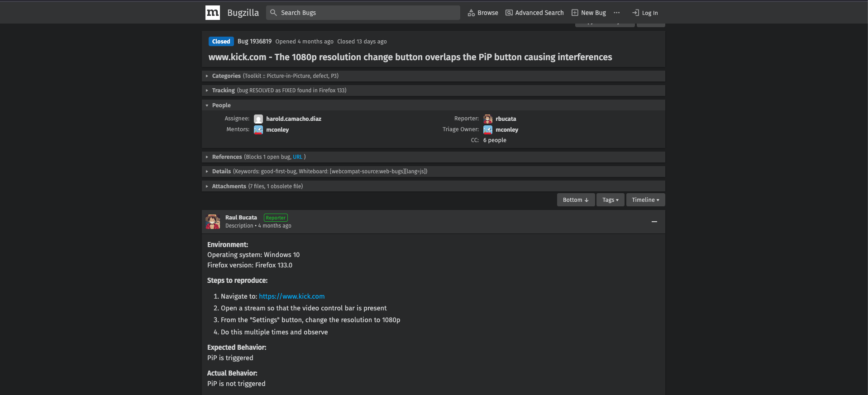The height and width of the screenshot is (395, 868).
Task: Expand the Attachments section
Action: tap(433, 186)
